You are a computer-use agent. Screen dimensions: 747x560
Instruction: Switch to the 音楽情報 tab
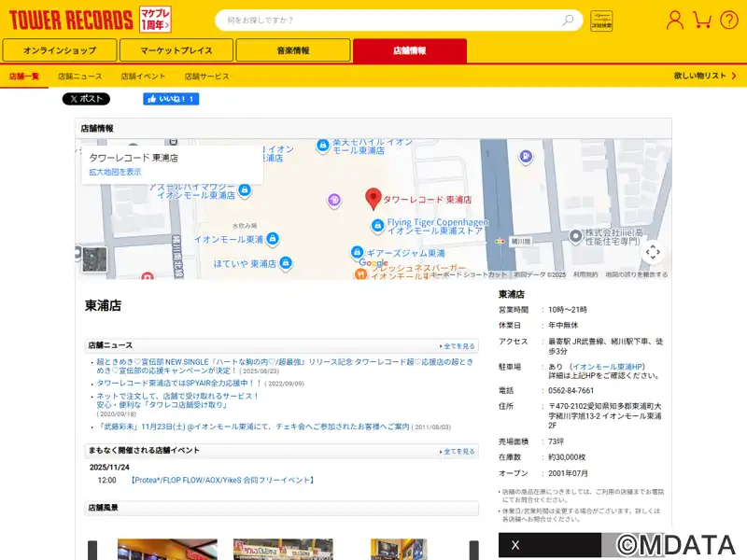pos(292,50)
